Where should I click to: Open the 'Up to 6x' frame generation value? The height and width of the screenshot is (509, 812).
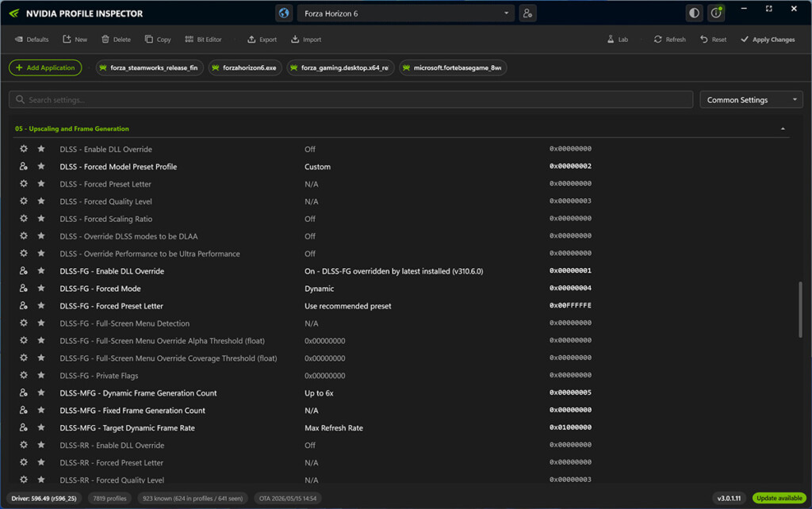pos(319,393)
